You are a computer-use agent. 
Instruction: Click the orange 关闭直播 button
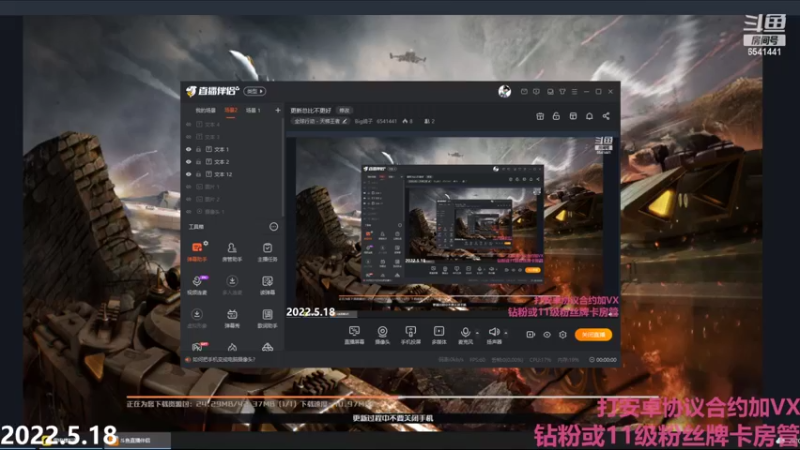593,335
